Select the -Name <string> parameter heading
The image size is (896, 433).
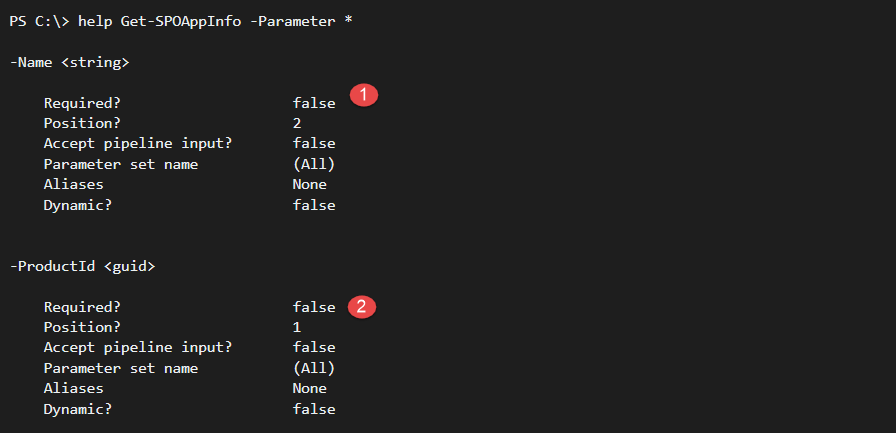tap(69, 62)
